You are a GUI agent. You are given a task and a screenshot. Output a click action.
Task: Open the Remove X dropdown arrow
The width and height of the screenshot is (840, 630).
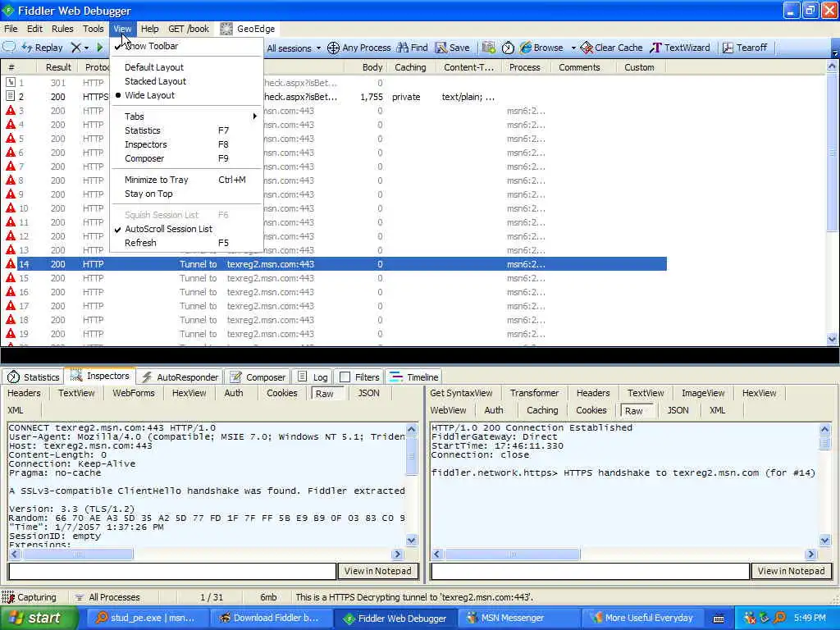pos(86,48)
